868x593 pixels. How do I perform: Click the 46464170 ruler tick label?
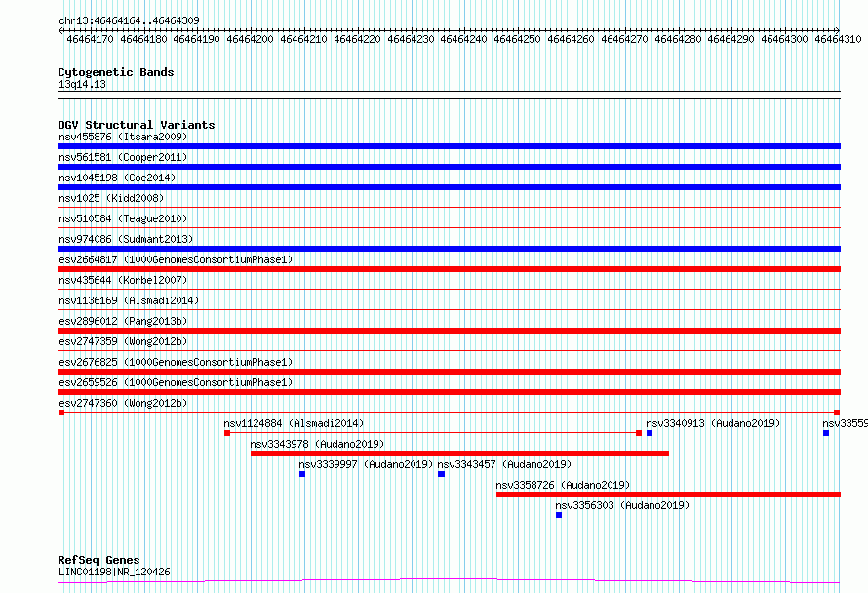pos(91,39)
